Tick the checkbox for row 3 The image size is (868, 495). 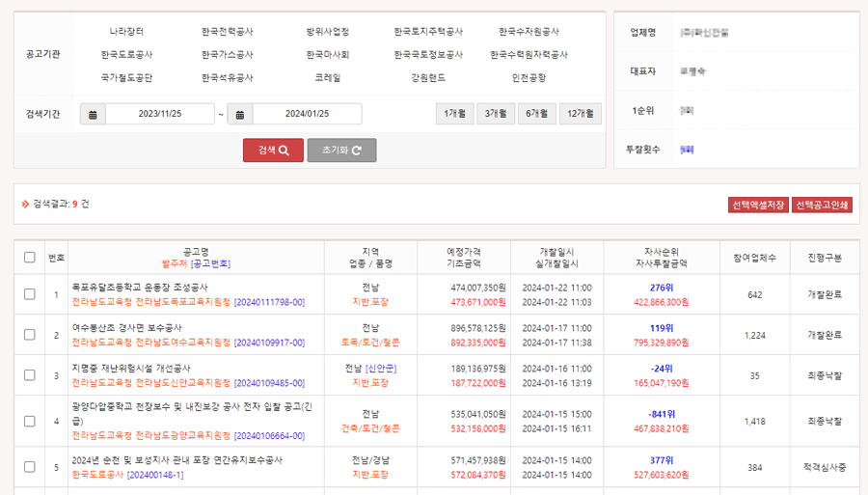[29, 375]
